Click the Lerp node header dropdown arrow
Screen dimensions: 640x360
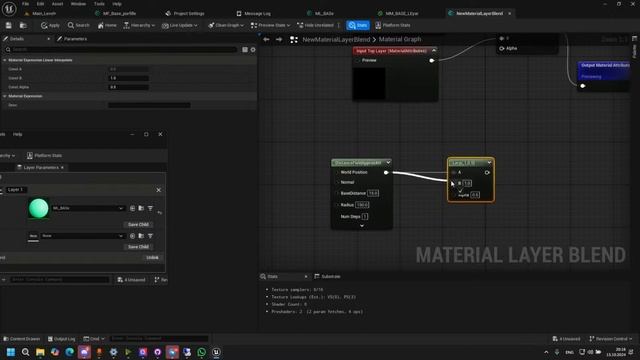point(489,163)
